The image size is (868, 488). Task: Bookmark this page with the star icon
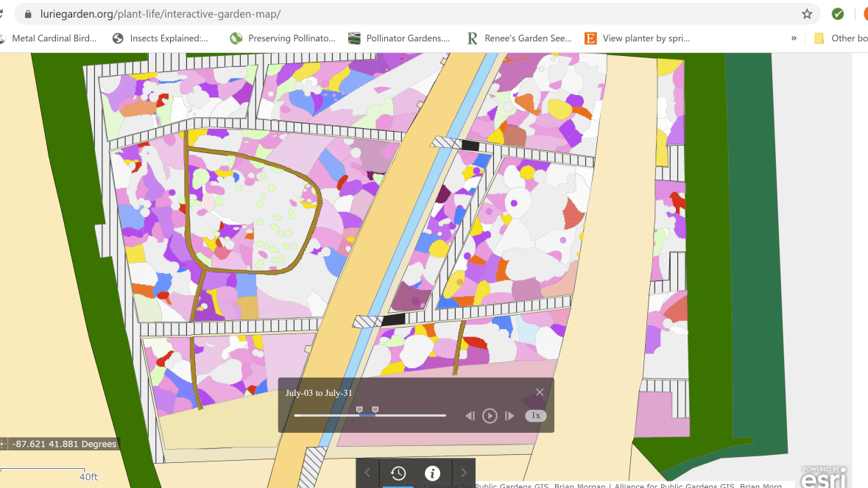(807, 14)
